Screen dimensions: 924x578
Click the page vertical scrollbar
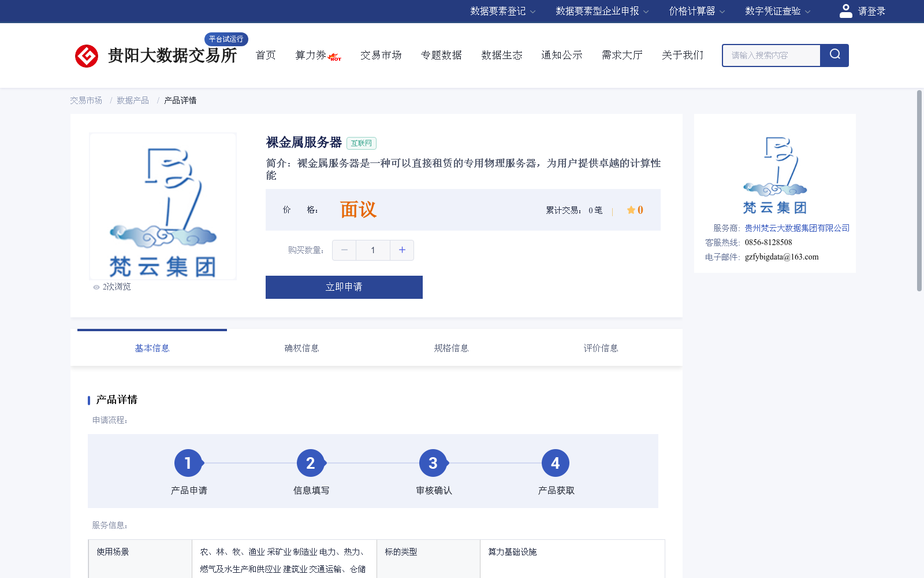[x=919, y=191]
